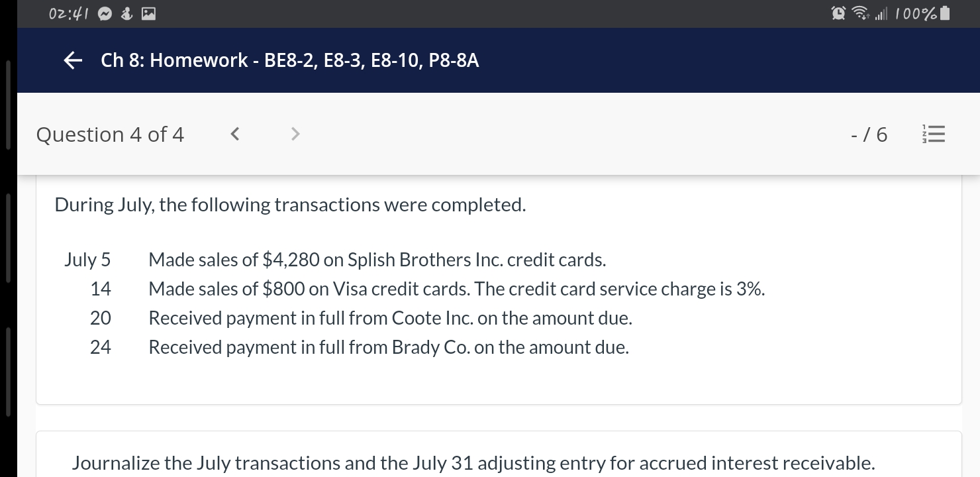
Task: Select the Question 4 of 4 label
Action: coord(110,134)
